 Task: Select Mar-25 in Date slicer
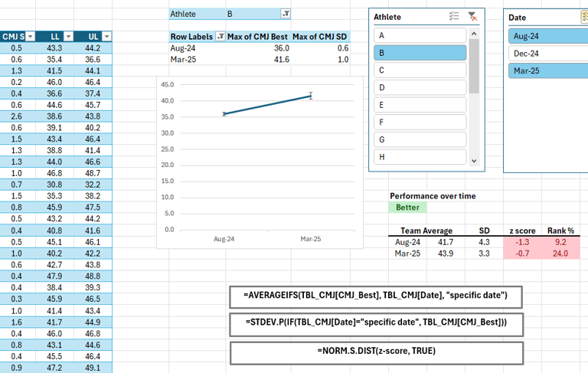[x=548, y=70]
